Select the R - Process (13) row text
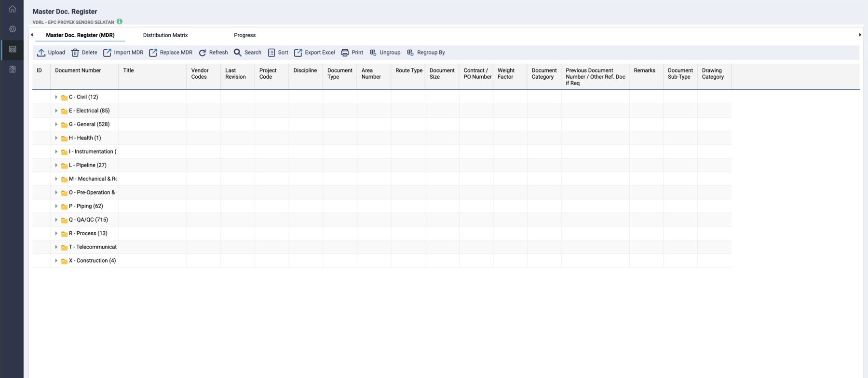The image size is (868, 378). click(x=88, y=233)
